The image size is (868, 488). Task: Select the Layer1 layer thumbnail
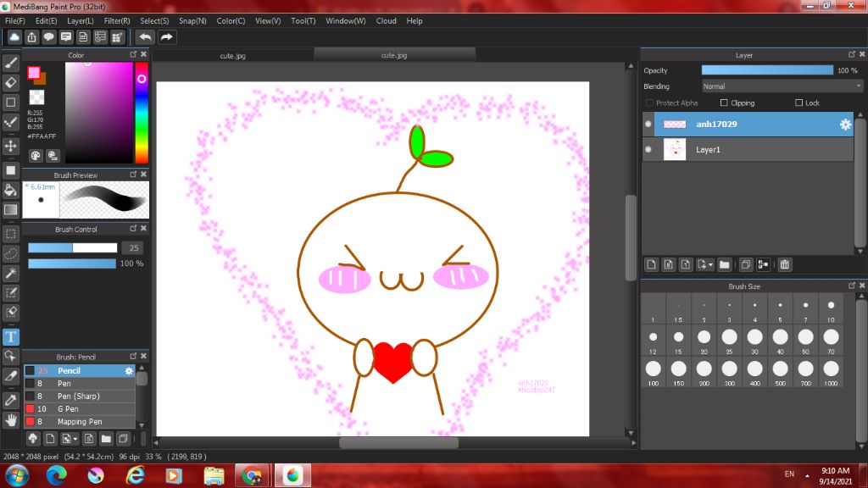point(675,149)
